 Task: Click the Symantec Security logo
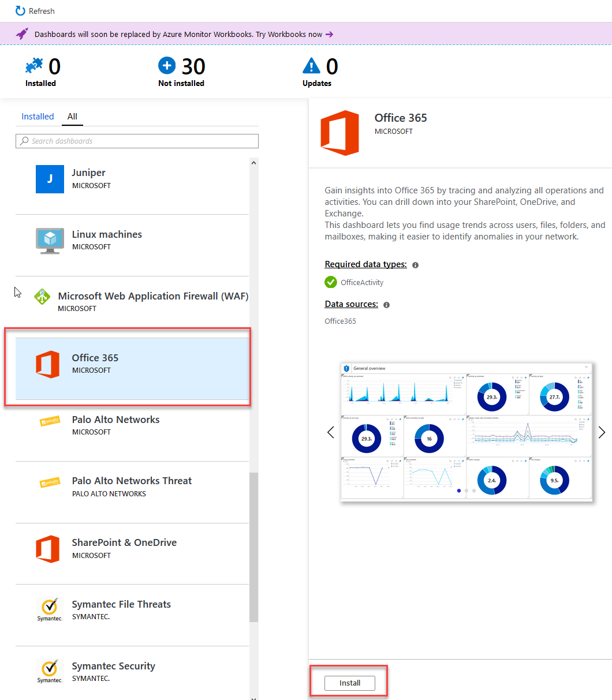50,672
